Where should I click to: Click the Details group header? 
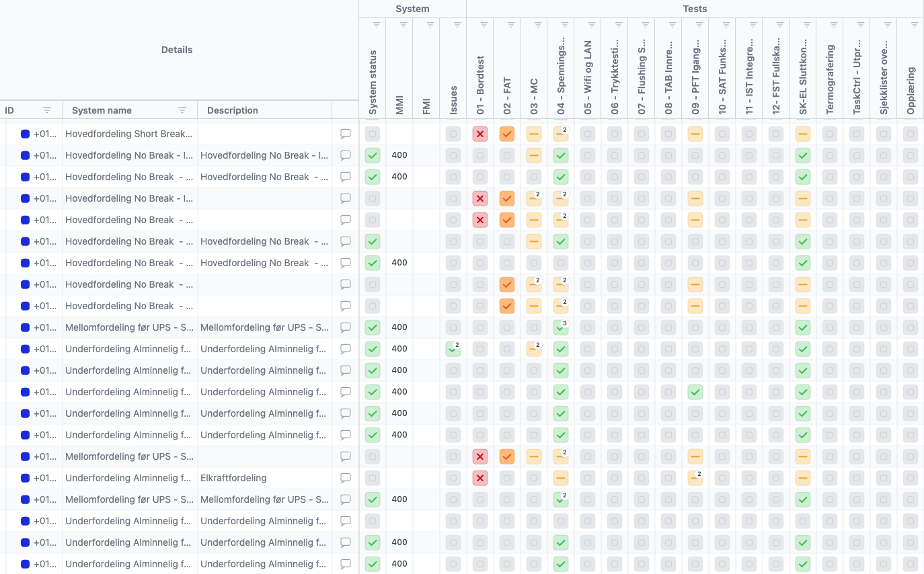point(177,50)
